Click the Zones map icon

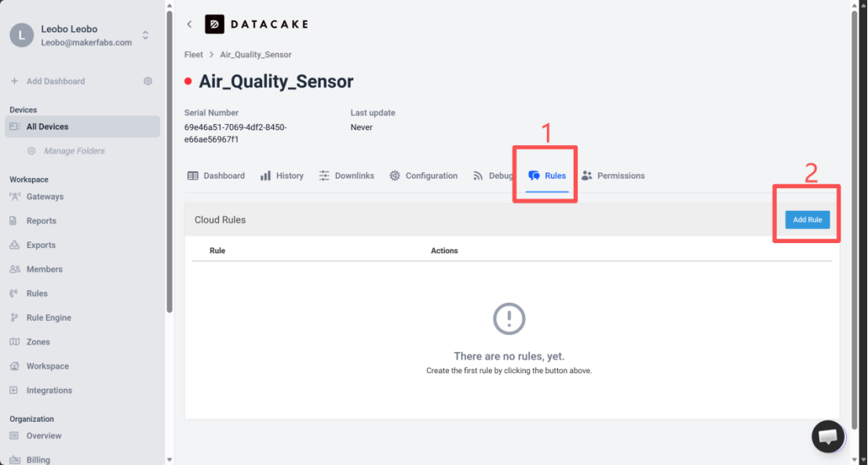14,342
